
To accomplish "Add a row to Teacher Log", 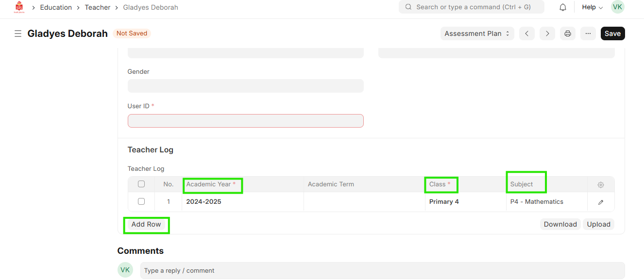I will (x=146, y=225).
